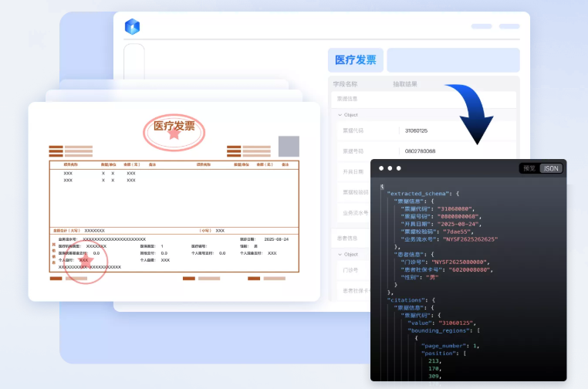The width and height of the screenshot is (588, 389).
Task: Click the third white dot in code window
Action: (399, 168)
